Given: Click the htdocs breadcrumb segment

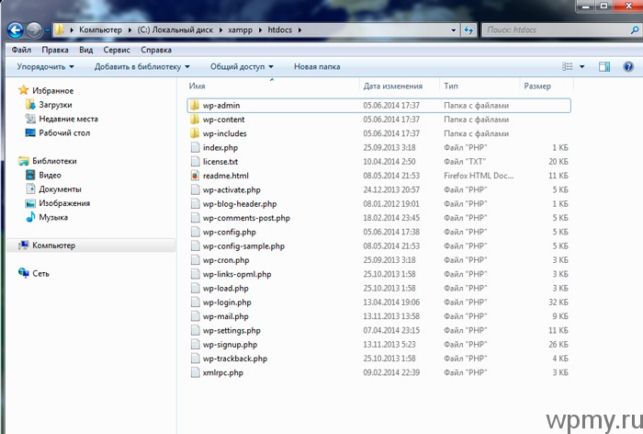Looking at the screenshot, I should [280, 30].
